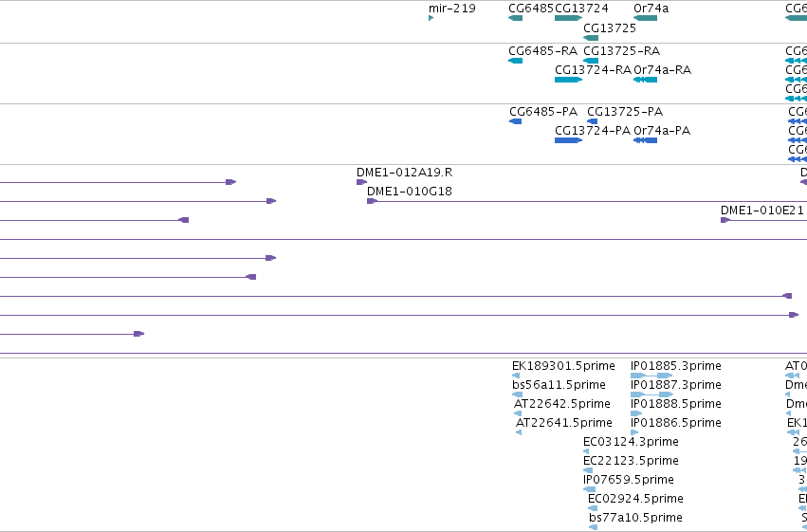Click the IP01886.5prime label
This screenshot has width=807, height=532.
tap(676, 423)
